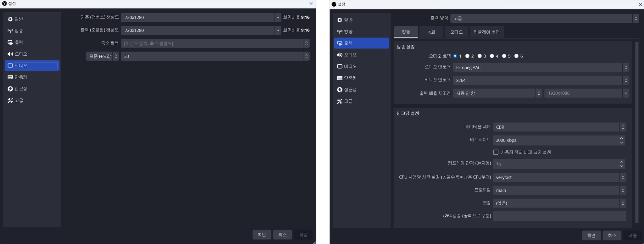Open disabled 1920x1080 rescale resolution dropdown

[587, 93]
